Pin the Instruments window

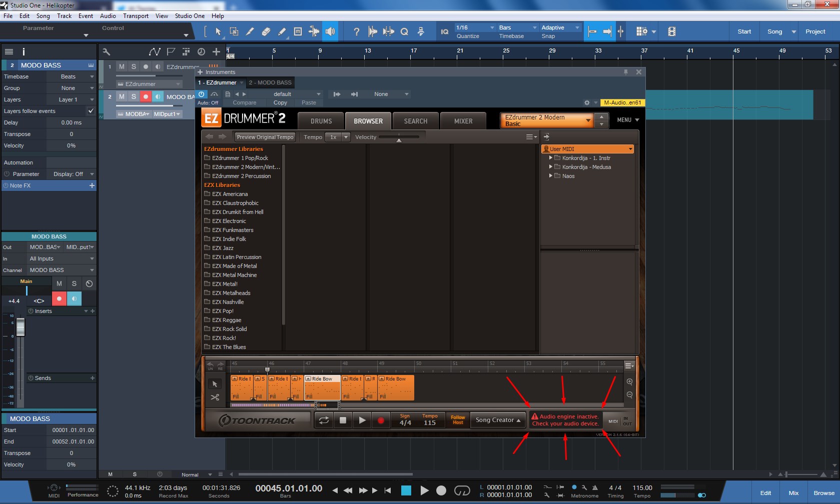626,72
